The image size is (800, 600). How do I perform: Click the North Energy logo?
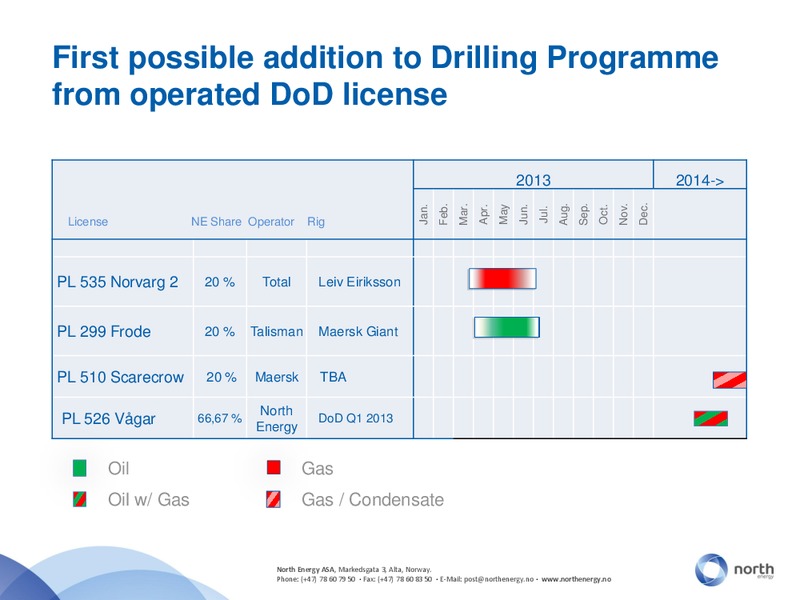(x=735, y=569)
